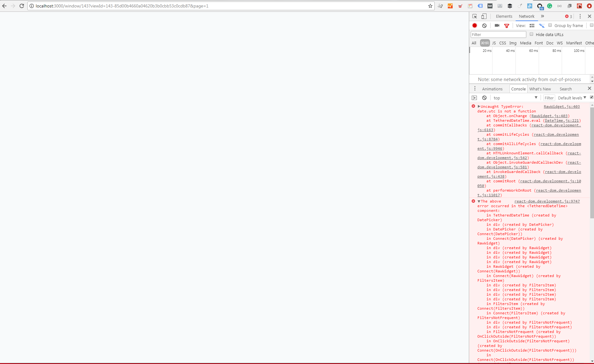Stop recording network log
This screenshot has height=364, width=594.
pyautogui.click(x=475, y=25)
